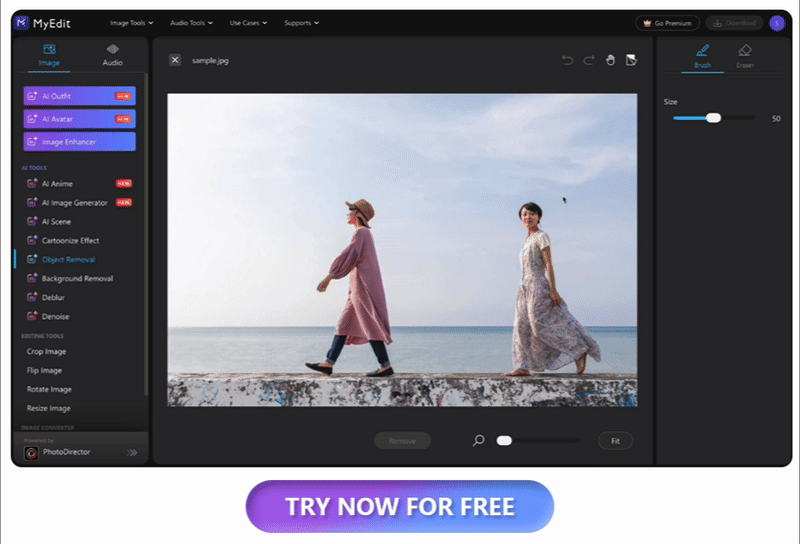Click the MyEdit logo icon
800x544 pixels.
pyautogui.click(x=21, y=22)
